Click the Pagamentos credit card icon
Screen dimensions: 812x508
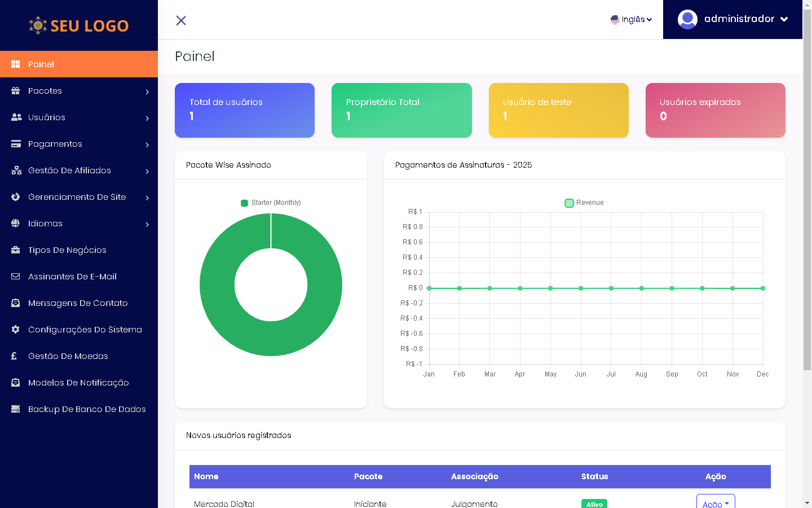16,144
